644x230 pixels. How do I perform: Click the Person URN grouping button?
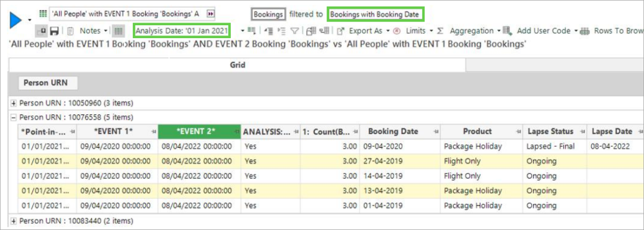click(48, 83)
